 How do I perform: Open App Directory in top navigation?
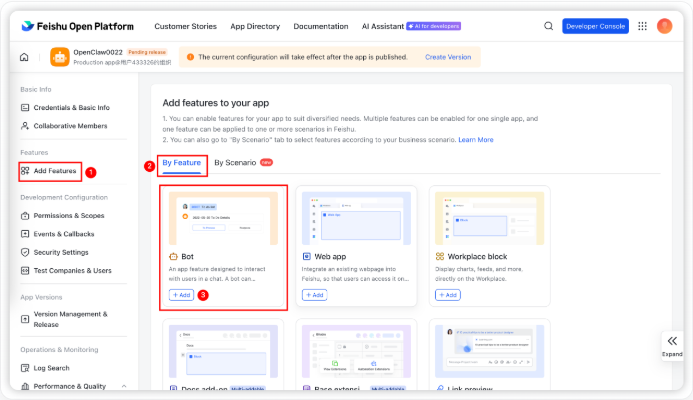255,27
